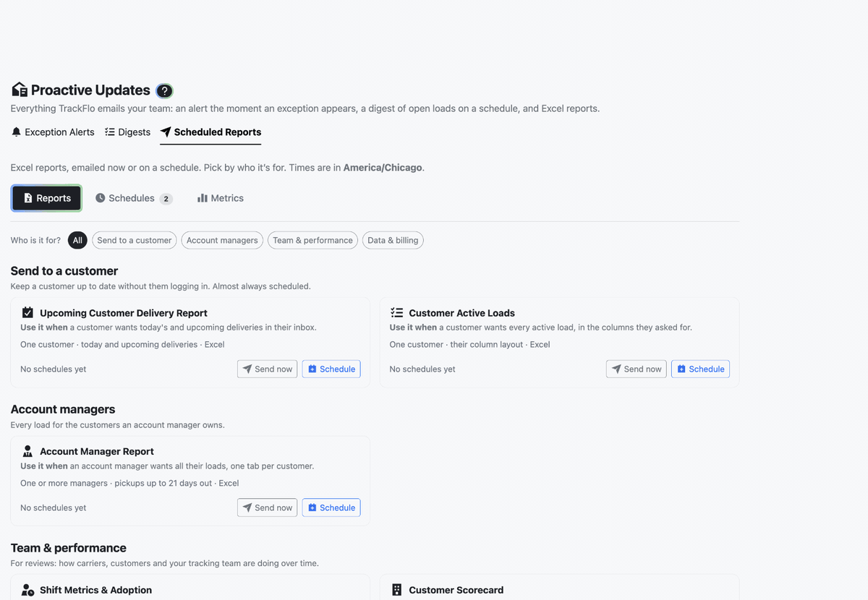The image size is (868, 600).
Task: Filter reports by Account managers
Action: click(222, 240)
